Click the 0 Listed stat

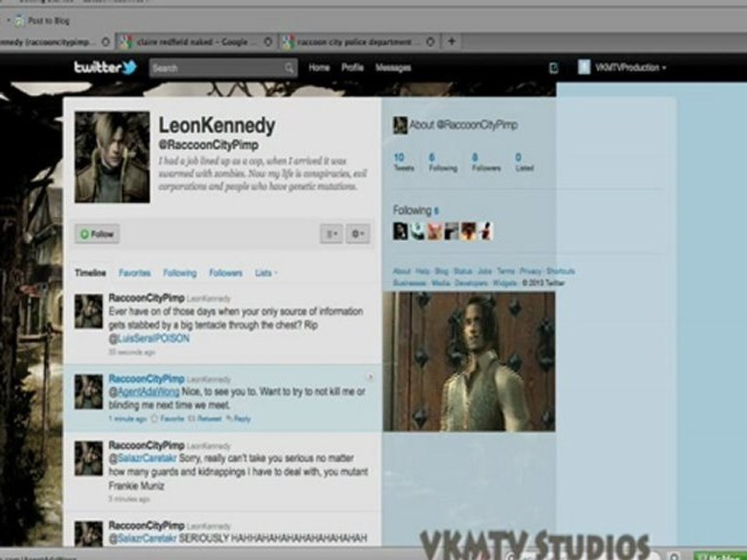click(x=524, y=162)
